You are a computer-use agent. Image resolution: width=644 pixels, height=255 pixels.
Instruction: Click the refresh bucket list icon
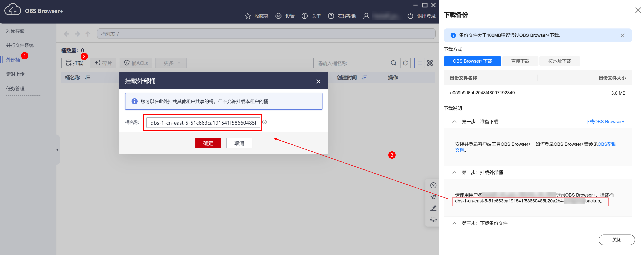click(405, 63)
